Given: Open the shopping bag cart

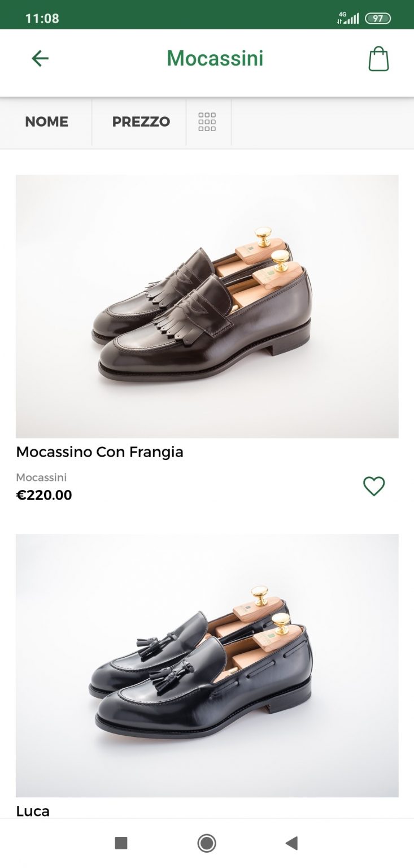Looking at the screenshot, I should pyautogui.click(x=378, y=59).
